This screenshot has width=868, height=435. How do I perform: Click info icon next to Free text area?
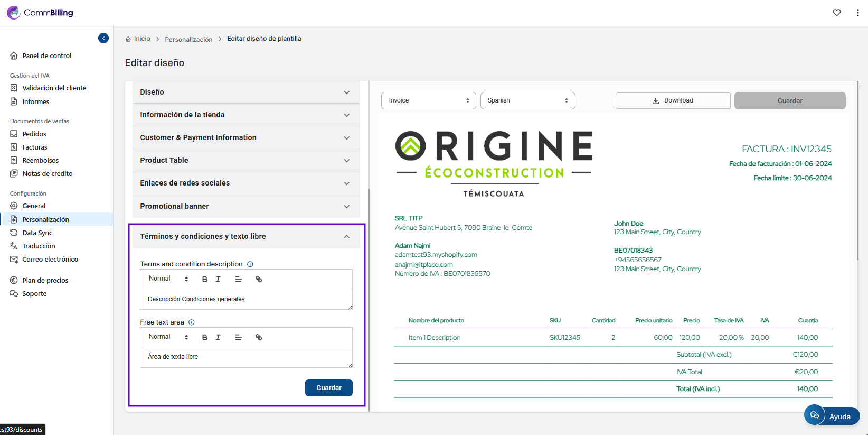[192, 322]
